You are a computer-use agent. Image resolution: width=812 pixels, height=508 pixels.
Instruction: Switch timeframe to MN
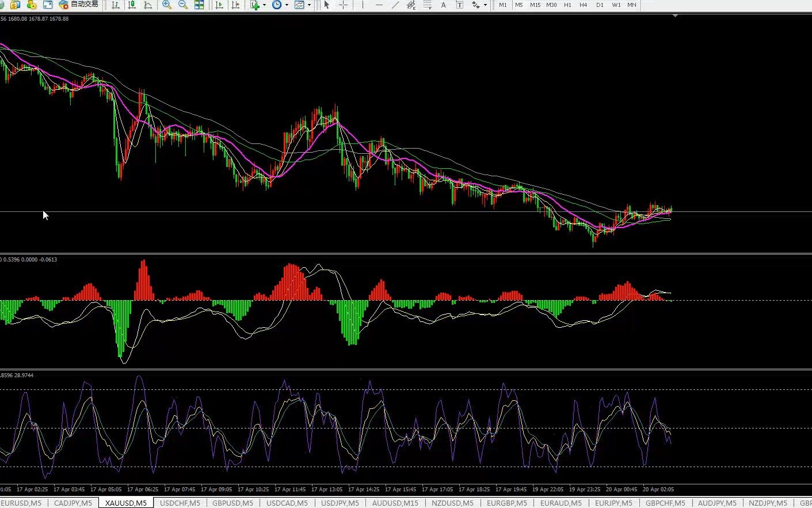tap(632, 5)
